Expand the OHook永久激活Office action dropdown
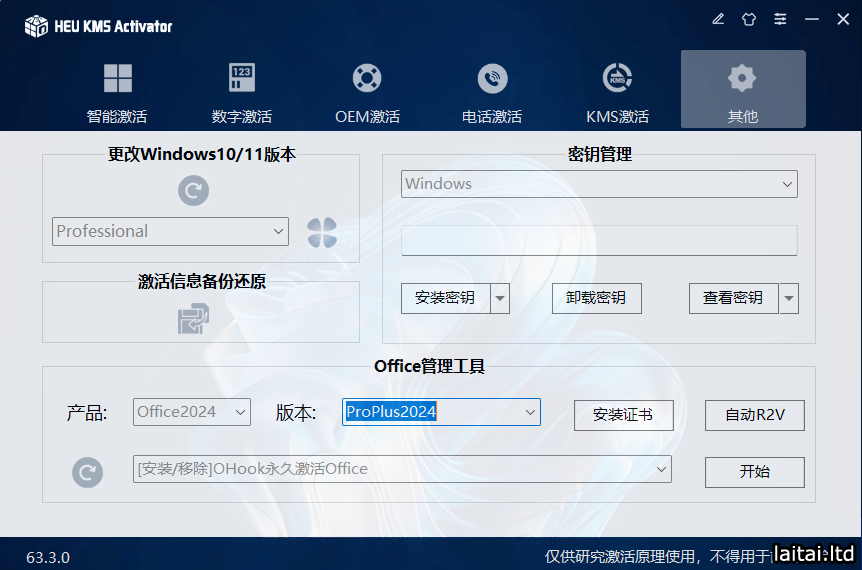 tap(402, 469)
